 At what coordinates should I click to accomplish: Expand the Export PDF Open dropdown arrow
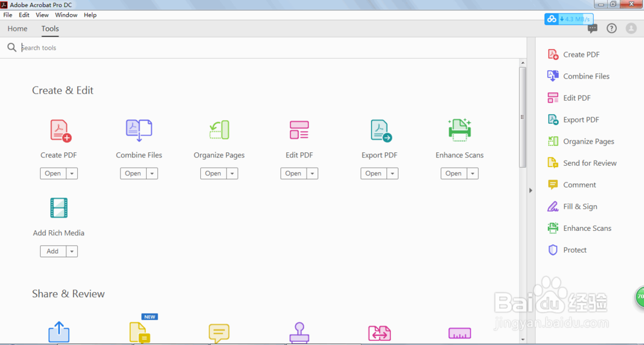392,173
